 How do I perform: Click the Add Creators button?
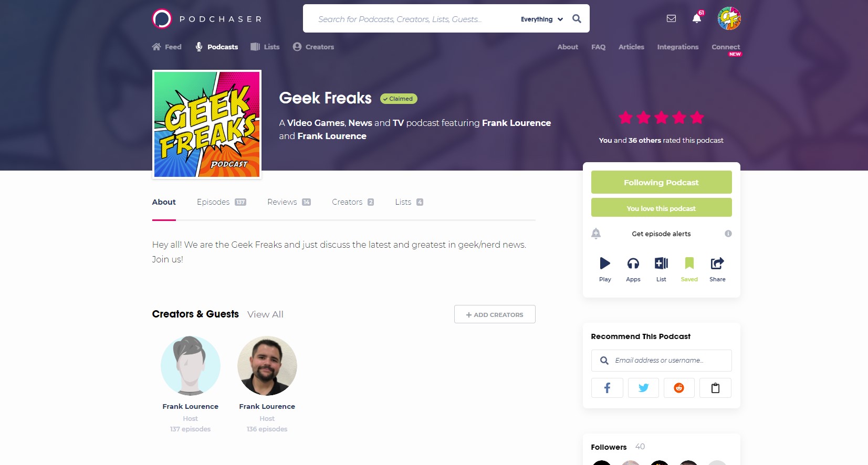point(495,314)
